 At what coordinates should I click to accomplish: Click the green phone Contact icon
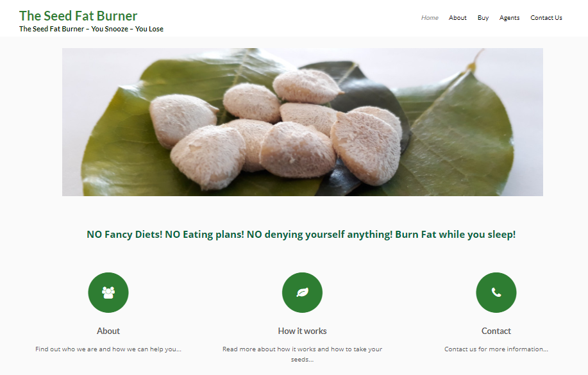(x=496, y=292)
